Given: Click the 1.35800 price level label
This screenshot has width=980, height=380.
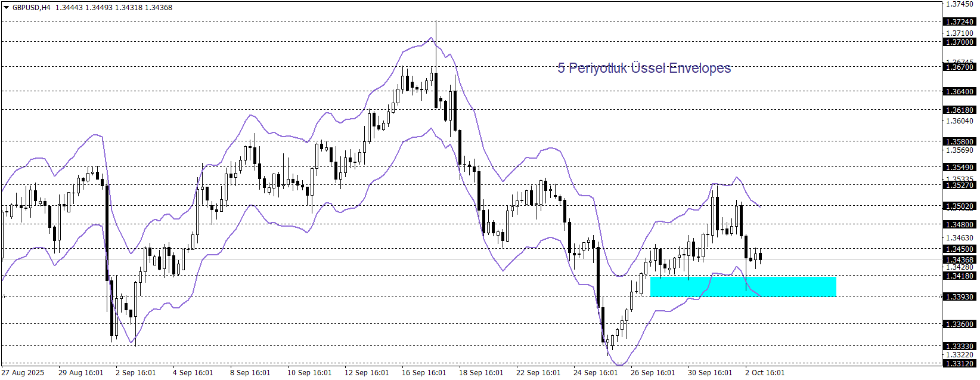Looking at the screenshot, I should coord(959,142).
